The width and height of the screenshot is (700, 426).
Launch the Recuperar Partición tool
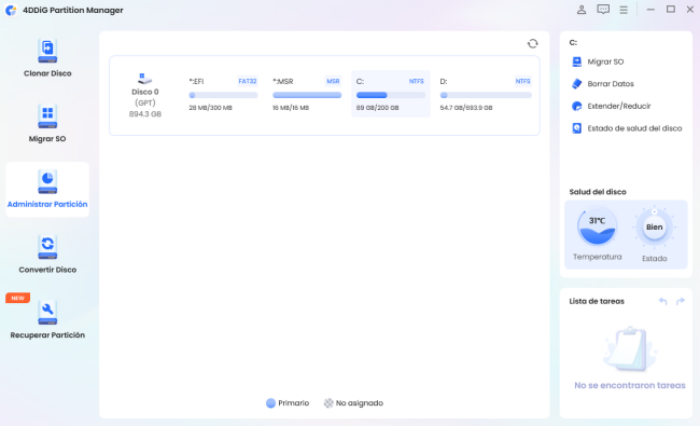pos(47,313)
